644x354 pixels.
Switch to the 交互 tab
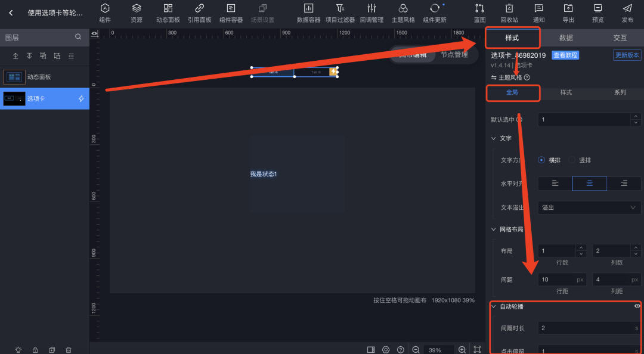(620, 38)
